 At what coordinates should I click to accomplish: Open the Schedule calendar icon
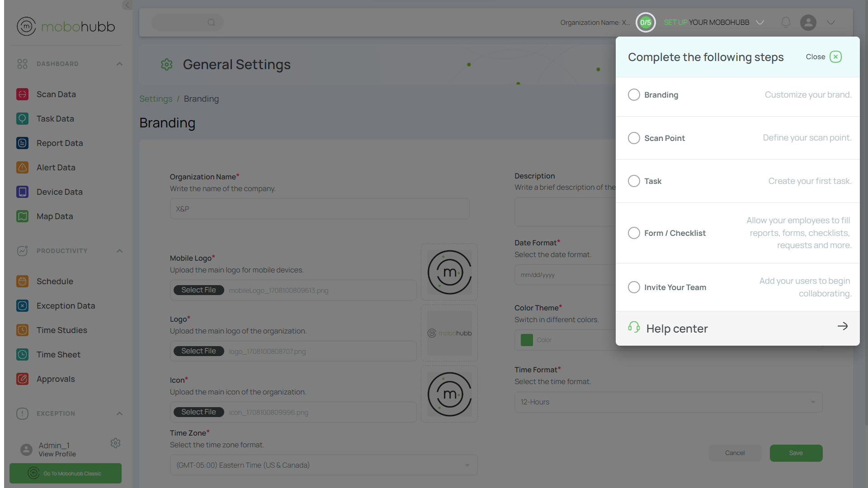23,281
